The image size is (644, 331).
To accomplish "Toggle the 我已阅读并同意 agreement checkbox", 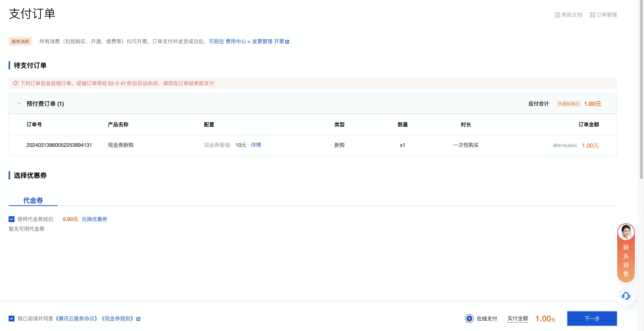I will pos(12,319).
